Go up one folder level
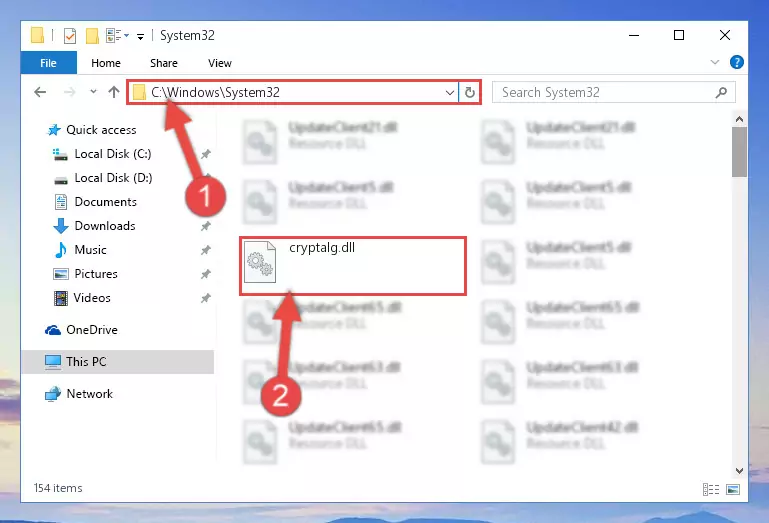Viewport: 769px width, 523px height. click(114, 92)
